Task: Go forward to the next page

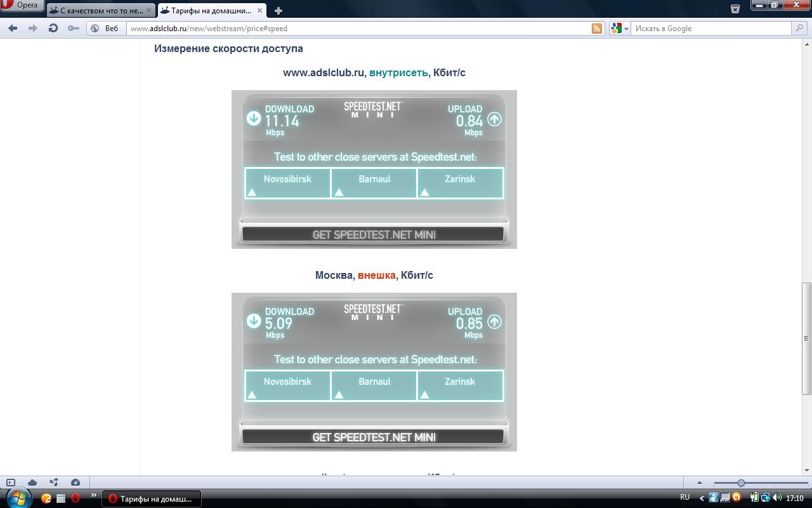Action: (33, 29)
